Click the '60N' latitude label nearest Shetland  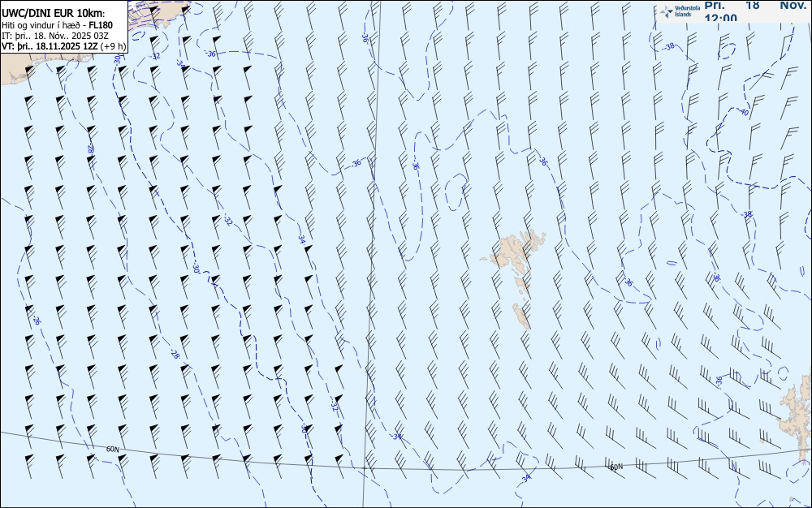pyautogui.click(x=615, y=467)
